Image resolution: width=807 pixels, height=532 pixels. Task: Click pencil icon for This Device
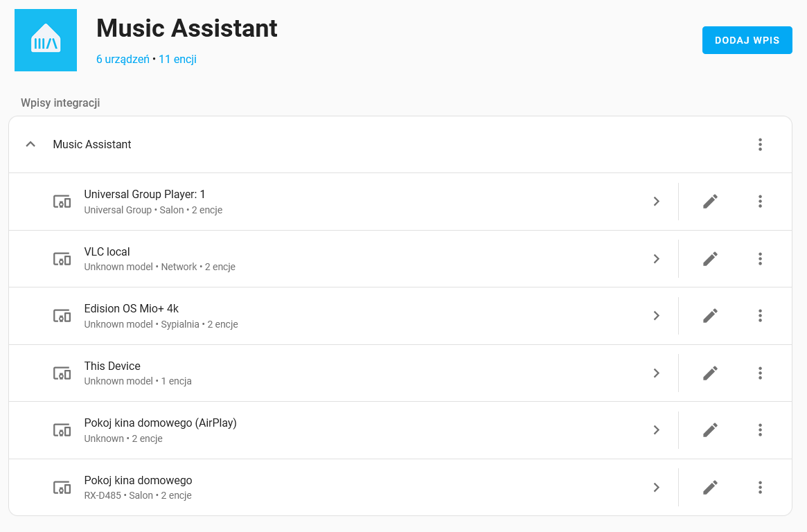pyautogui.click(x=710, y=373)
